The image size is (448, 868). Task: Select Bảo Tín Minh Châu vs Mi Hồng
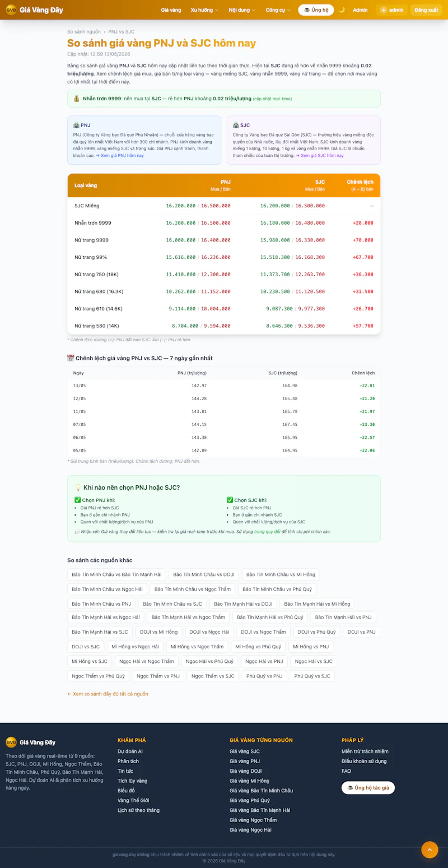pyautogui.click(x=281, y=574)
